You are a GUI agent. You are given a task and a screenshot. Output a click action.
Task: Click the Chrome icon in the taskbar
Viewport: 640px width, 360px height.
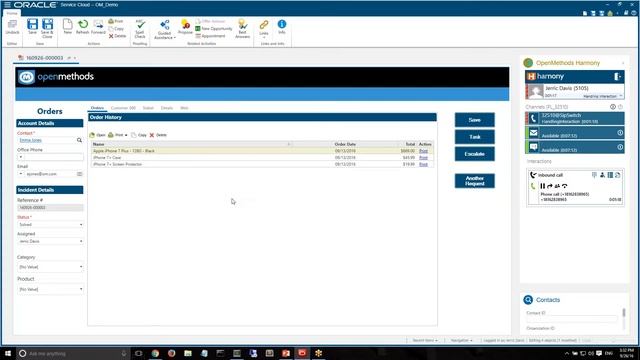[x=155, y=353]
